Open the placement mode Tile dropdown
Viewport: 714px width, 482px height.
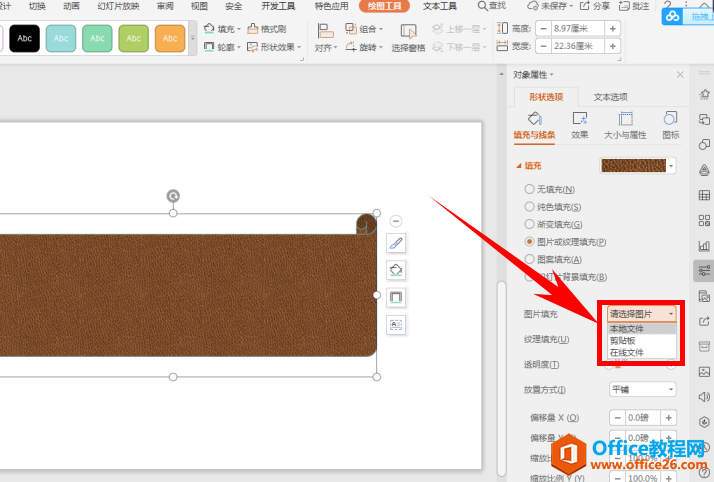(643, 389)
